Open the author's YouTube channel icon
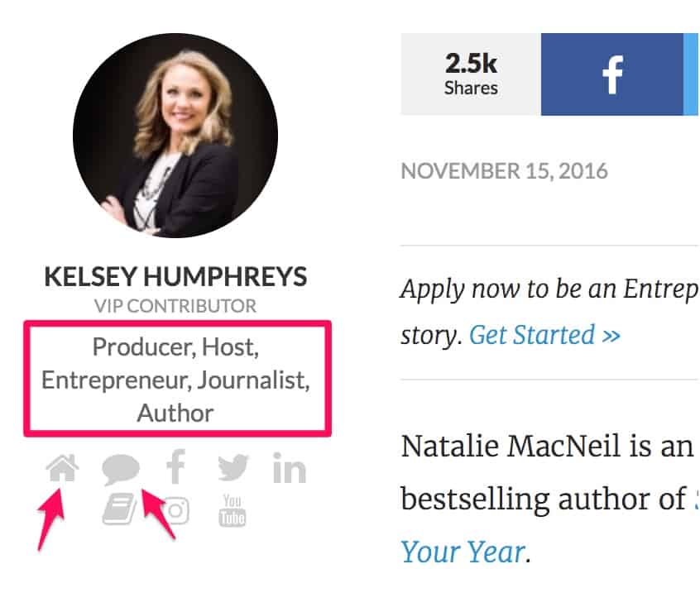 (x=233, y=510)
